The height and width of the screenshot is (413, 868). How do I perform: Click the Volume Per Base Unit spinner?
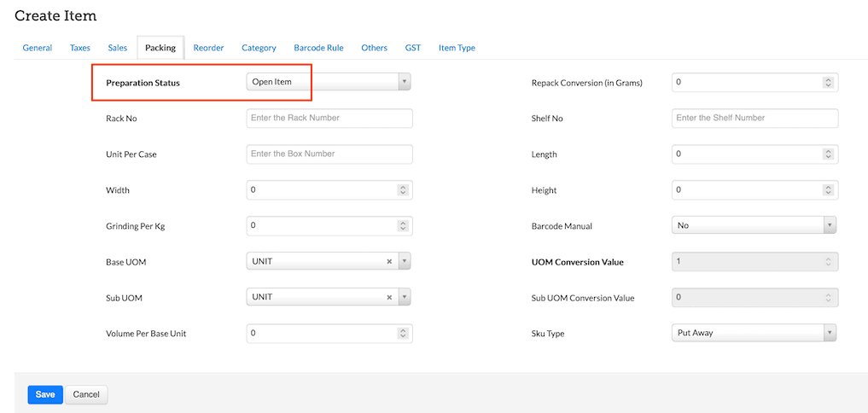[x=404, y=333]
